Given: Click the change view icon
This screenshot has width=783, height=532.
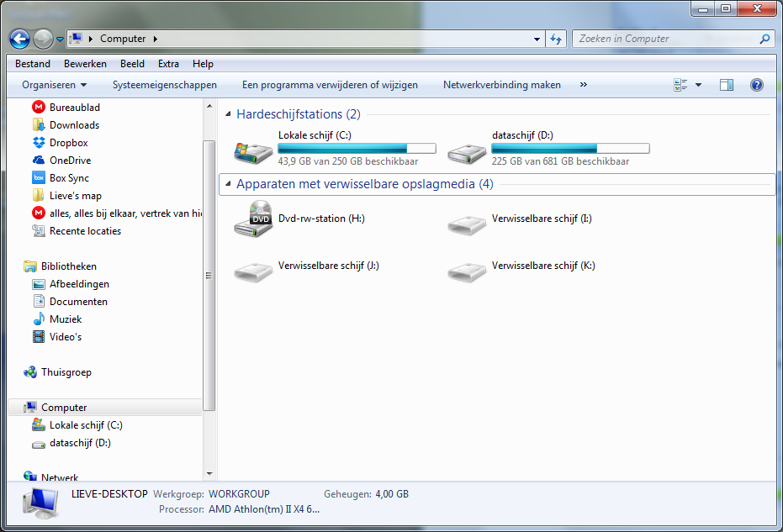Looking at the screenshot, I should pos(680,85).
